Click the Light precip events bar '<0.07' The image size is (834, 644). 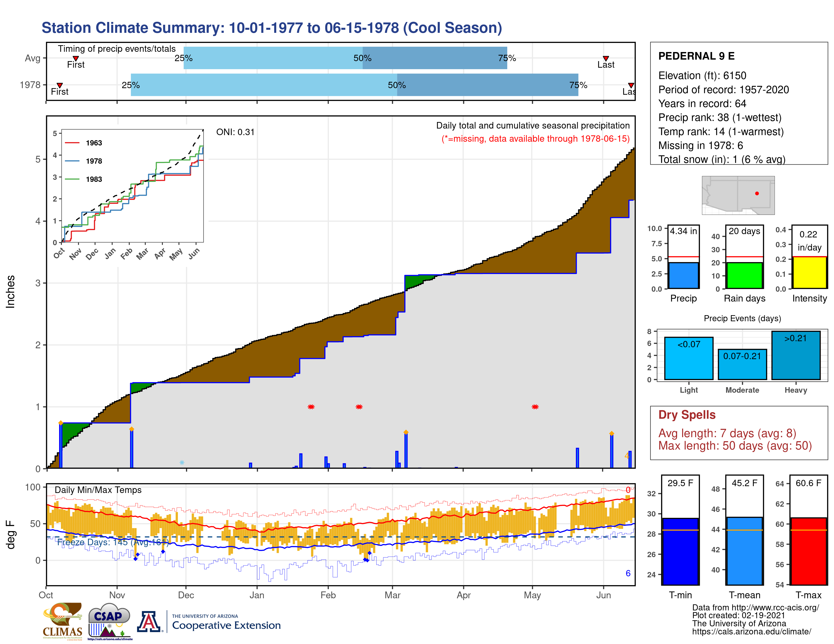point(689,358)
